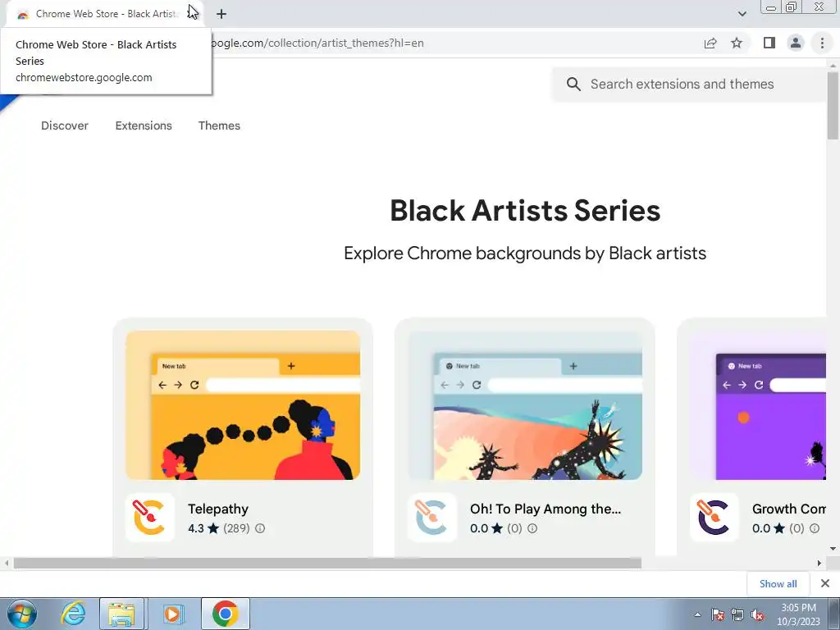Click the network tray icon
Viewport: 840px width, 630px height.
pos(737,615)
